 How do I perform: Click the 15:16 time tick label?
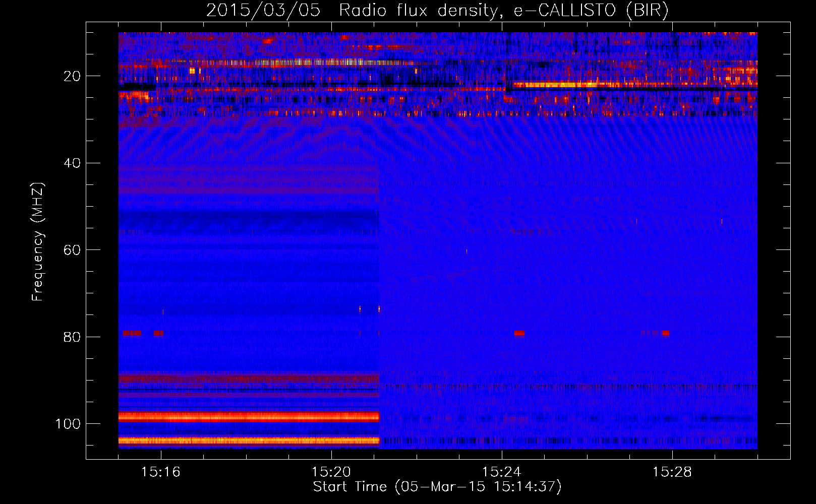pyautogui.click(x=161, y=472)
